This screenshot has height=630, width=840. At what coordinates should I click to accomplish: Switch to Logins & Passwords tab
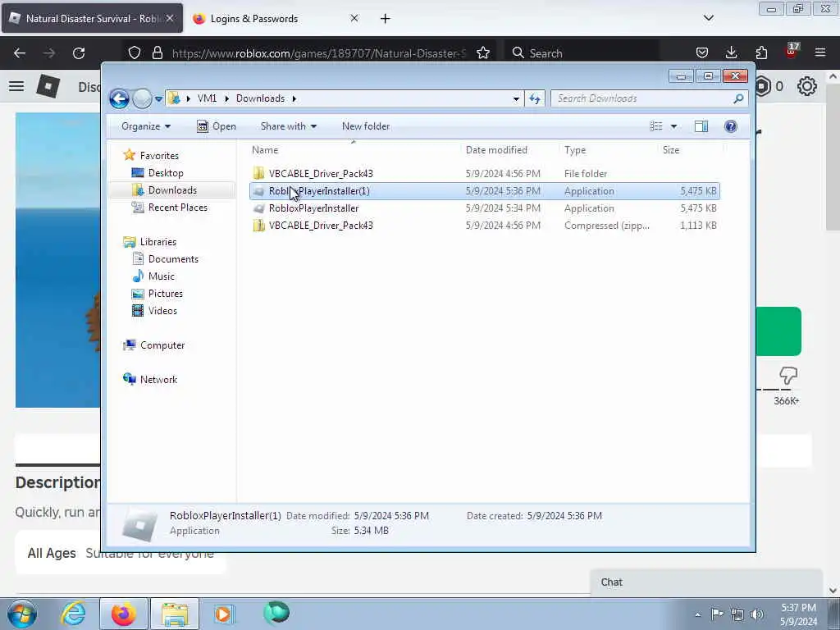(254, 19)
